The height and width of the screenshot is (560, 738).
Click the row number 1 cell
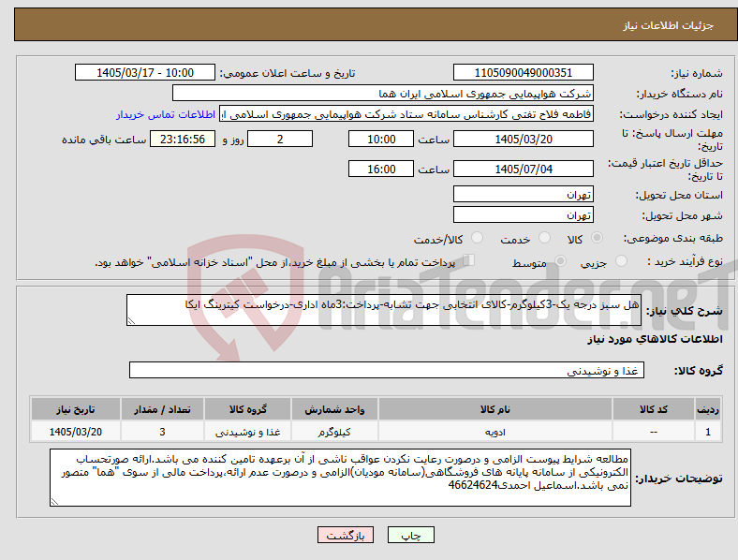[x=708, y=432]
